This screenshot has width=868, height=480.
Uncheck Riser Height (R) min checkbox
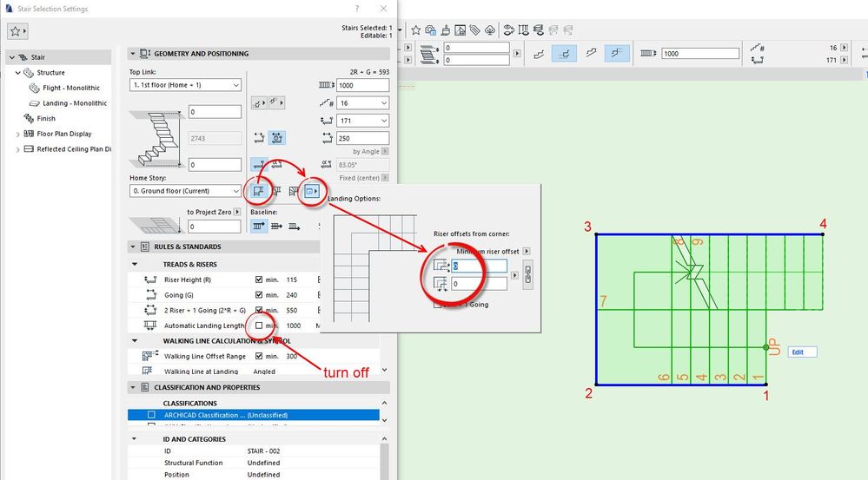pyautogui.click(x=259, y=279)
